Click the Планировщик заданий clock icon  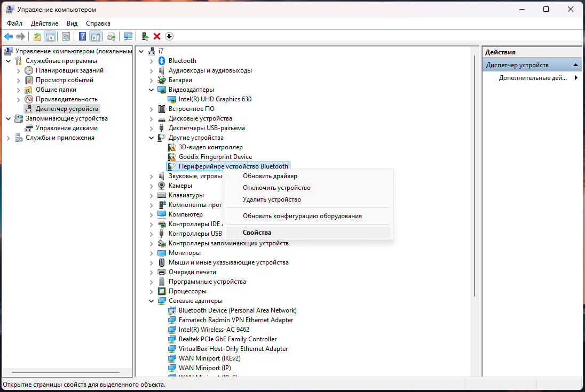[x=29, y=70]
